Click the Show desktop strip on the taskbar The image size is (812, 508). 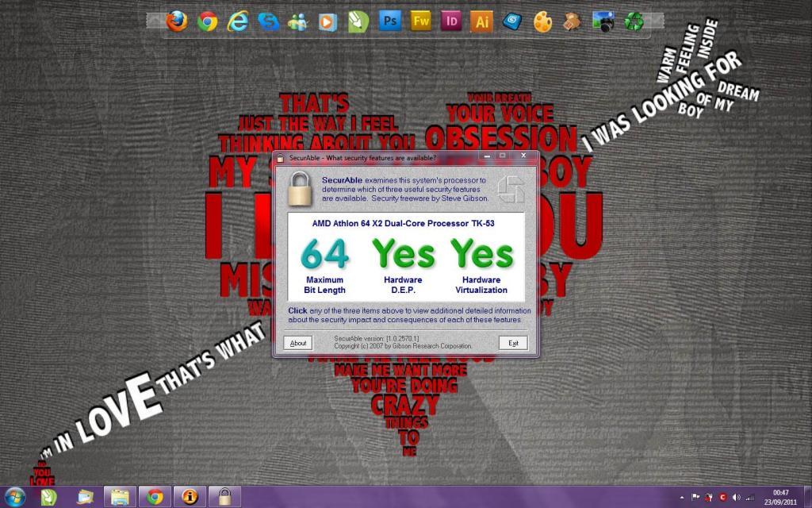tap(806, 497)
